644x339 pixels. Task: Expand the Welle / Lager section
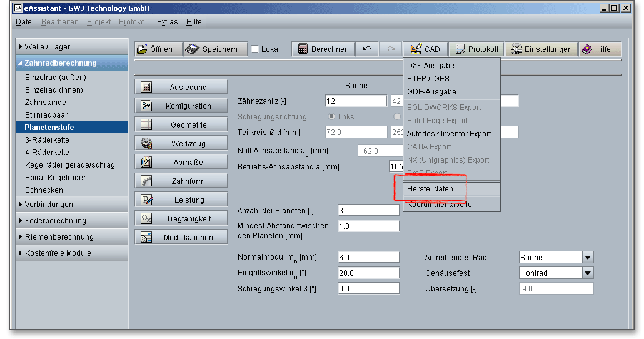pos(48,47)
